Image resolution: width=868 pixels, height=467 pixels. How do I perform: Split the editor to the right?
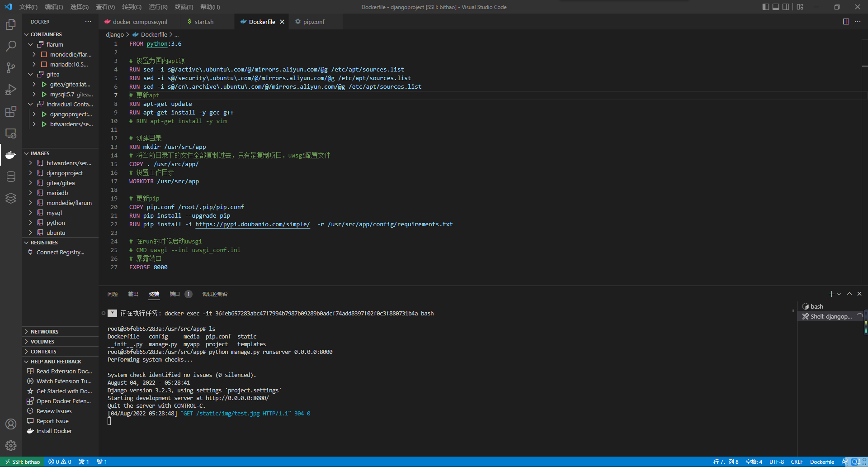[x=846, y=22]
